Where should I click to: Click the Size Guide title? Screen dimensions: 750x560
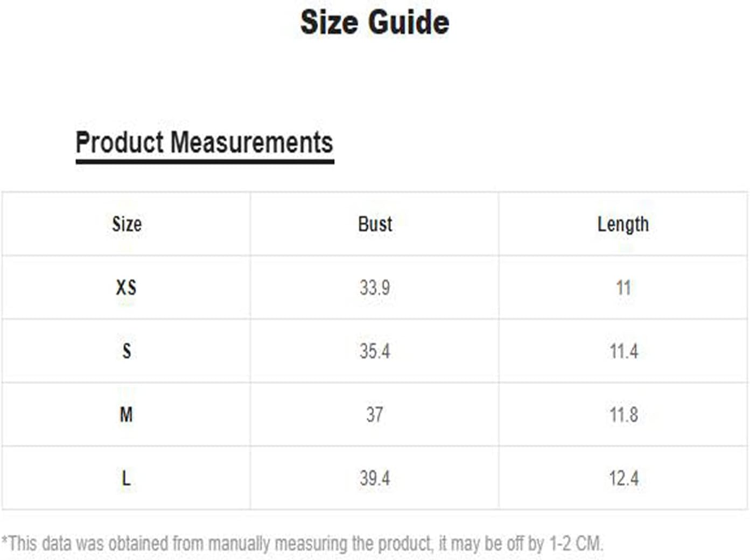pyautogui.click(x=375, y=23)
